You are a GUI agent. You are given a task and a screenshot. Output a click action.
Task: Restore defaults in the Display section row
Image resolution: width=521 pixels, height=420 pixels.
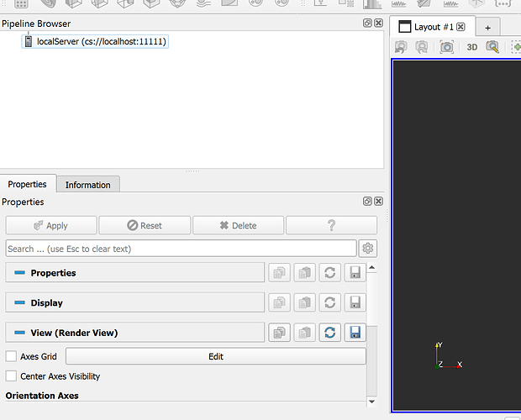[x=329, y=302]
